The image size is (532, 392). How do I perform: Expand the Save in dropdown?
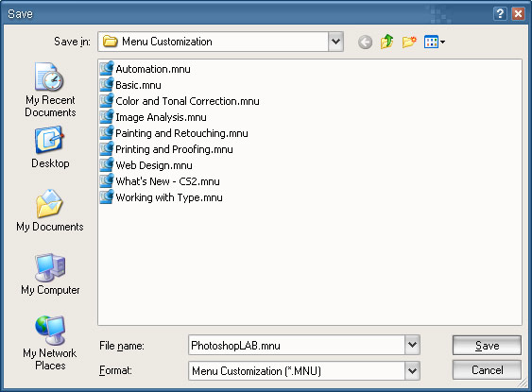coord(335,42)
